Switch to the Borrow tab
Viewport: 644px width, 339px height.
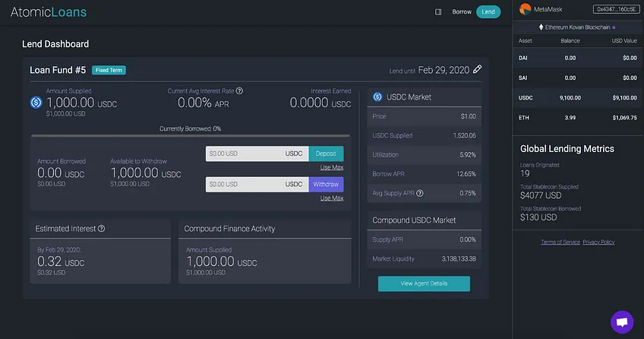coord(462,12)
